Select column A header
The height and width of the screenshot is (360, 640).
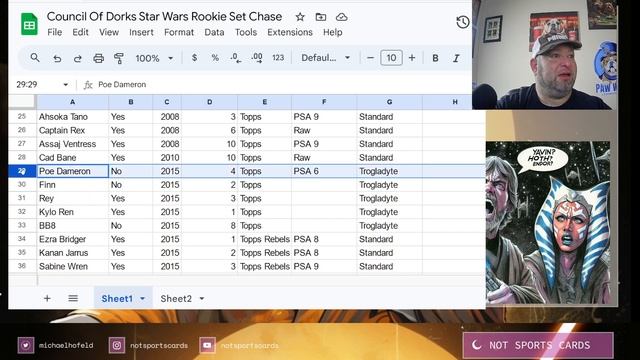(73, 102)
